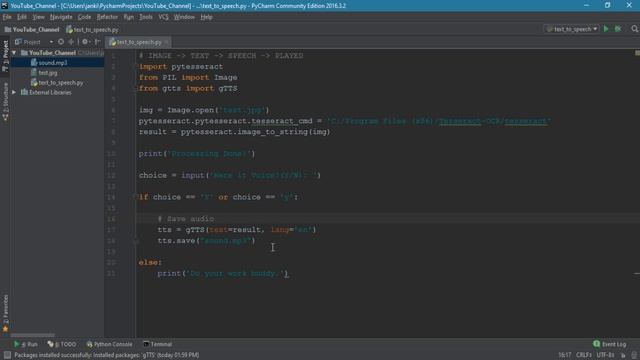Expand External Libraries node
640x360 pixels.
14,92
